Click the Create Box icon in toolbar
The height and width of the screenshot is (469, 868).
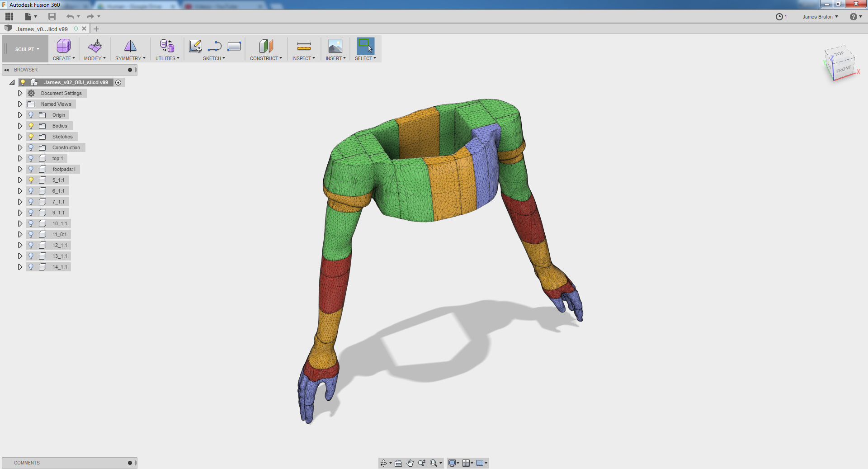click(63, 46)
